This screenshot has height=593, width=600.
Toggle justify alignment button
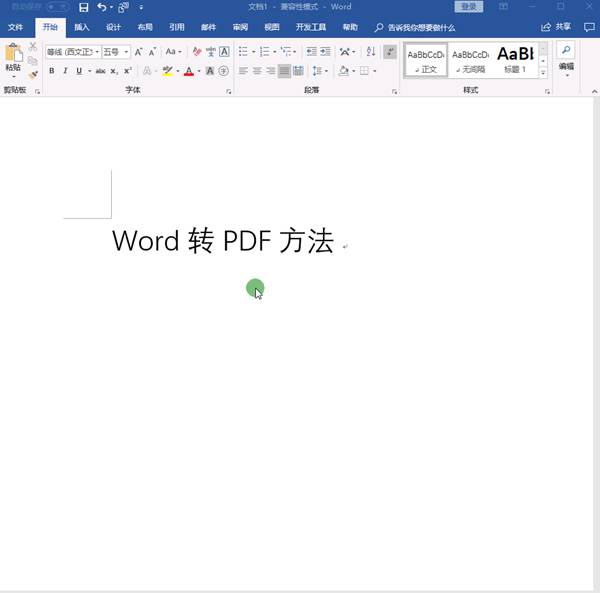tap(284, 71)
